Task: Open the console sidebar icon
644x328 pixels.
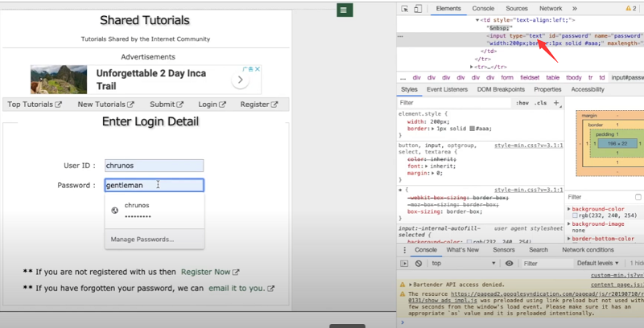Action: [x=406, y=264]
